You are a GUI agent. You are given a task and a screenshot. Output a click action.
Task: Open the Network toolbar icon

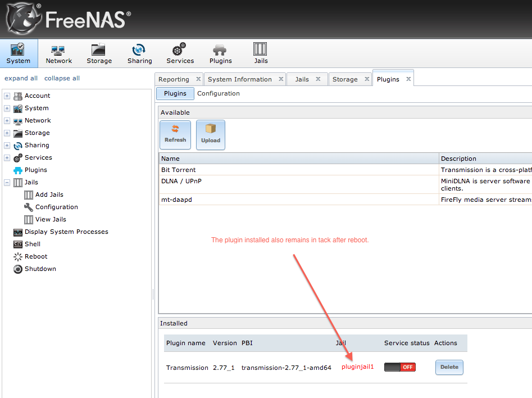click(58, 53)
